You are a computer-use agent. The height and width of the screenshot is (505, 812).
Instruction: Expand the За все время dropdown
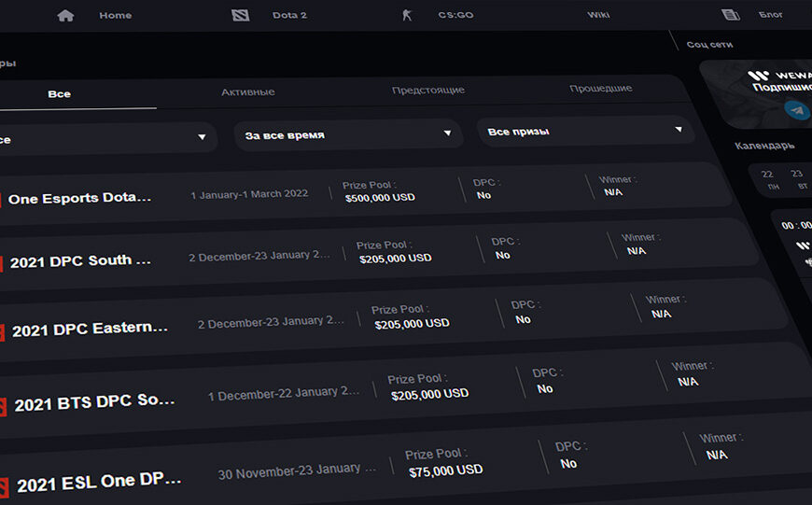[x=348, y=134]
